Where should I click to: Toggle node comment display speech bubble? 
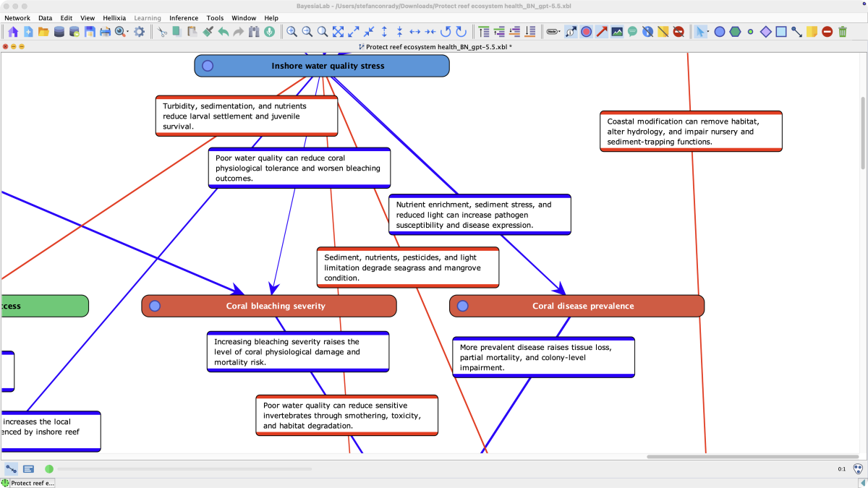pos(632,32)
